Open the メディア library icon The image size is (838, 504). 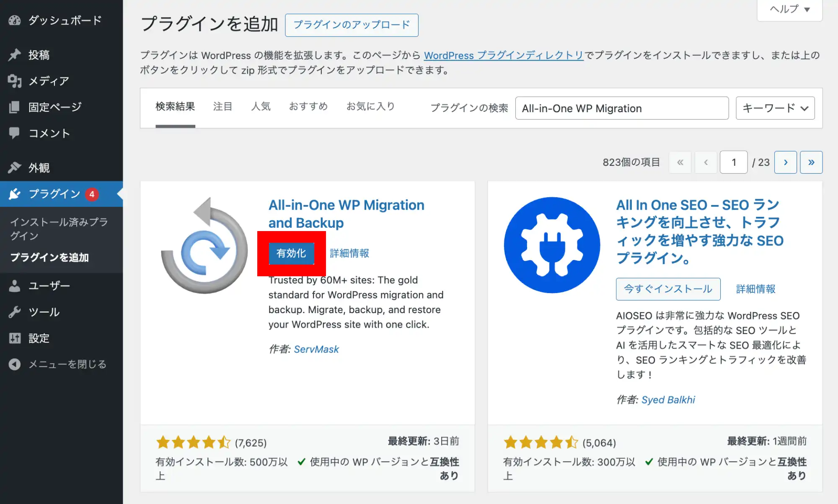click(x=15, y=81)
